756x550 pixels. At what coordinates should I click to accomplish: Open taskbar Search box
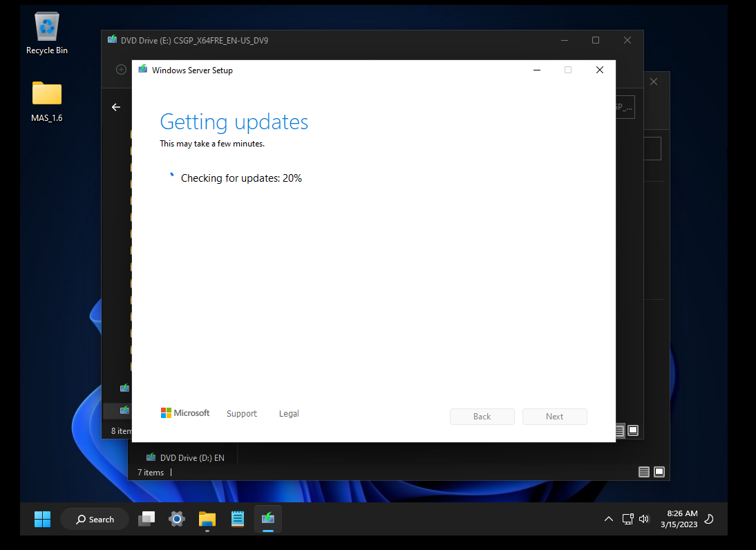[95, 519]
